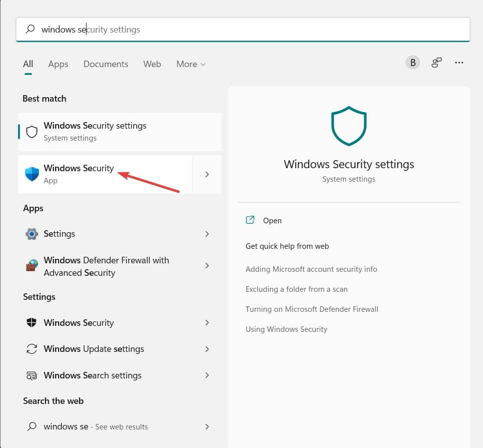Viewport: 483px width, 448px height.
Task: Open Windows Security settings best match result
Action: tap(120, 132)
